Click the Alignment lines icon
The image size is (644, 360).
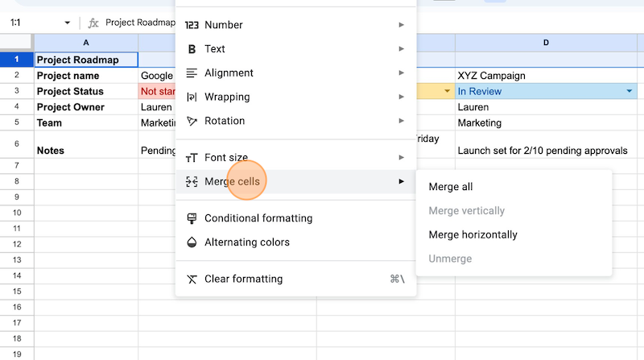click(x=192, y=72)
